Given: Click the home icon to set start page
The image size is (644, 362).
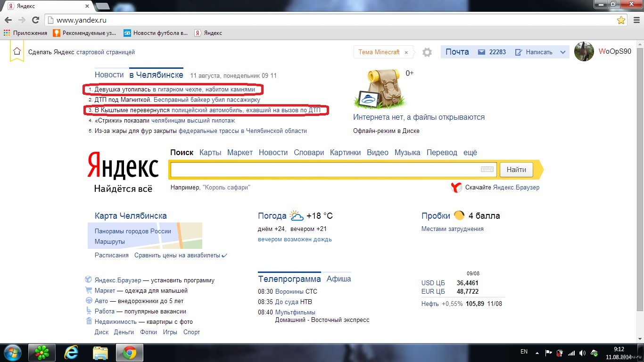Looking at the screenshot, I should coord(17,51).
